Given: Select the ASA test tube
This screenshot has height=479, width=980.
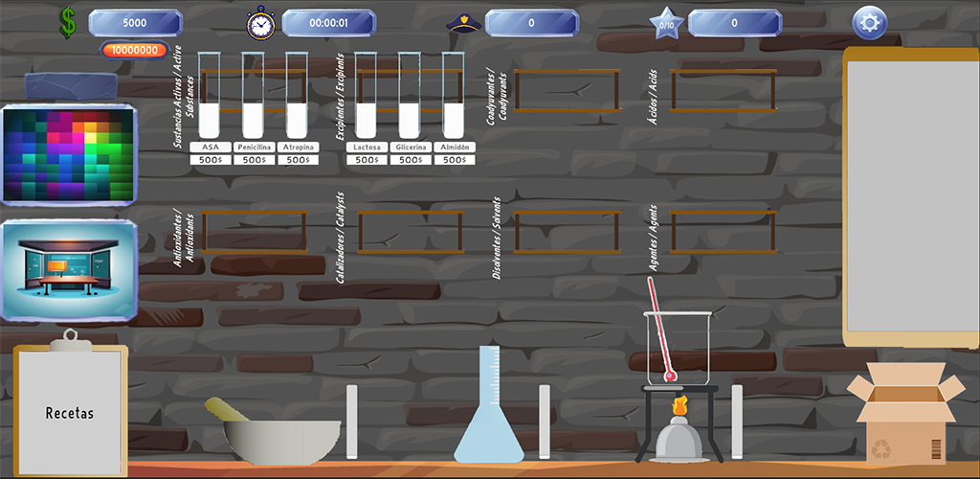Looking at the screenshot, I should point(209,96).
